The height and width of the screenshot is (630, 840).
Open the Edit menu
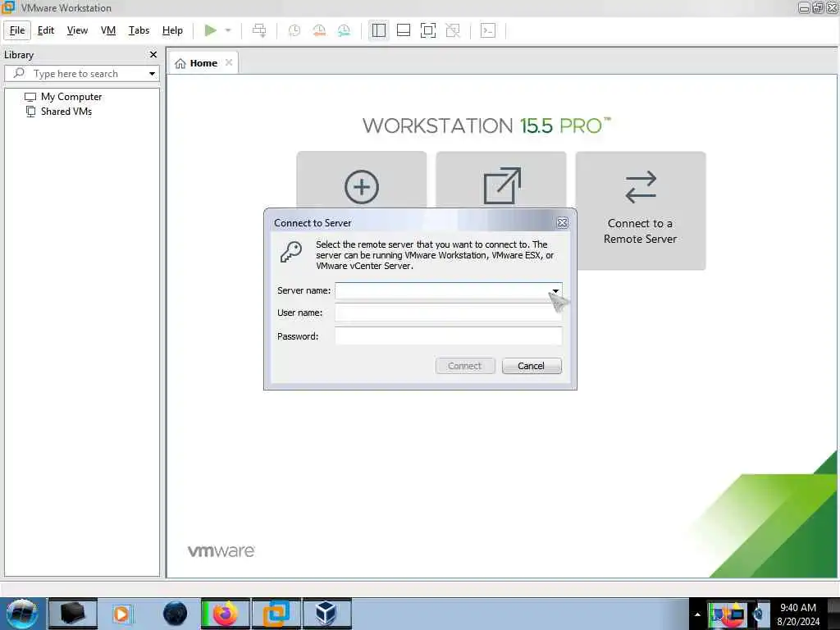pyautogui.click(x=46, y=30)
